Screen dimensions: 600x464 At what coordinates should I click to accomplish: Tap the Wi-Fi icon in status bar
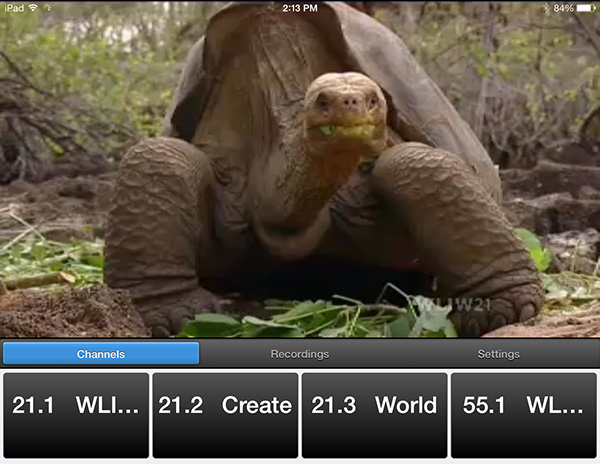[x=34, y=7]
